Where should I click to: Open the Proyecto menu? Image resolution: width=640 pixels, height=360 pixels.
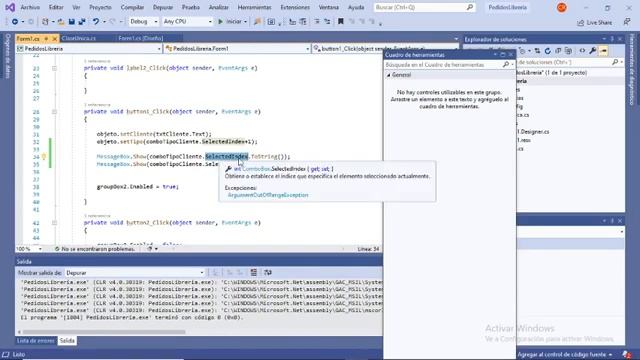tap(100, 7)
